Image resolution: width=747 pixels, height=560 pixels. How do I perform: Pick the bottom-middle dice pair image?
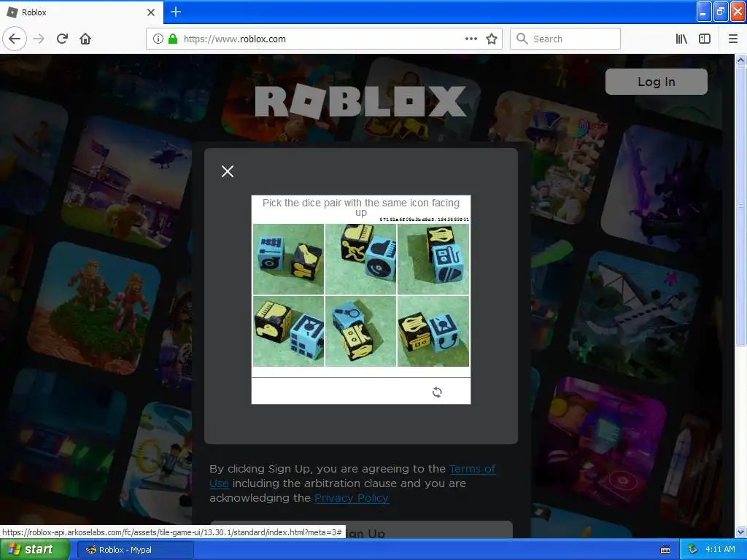(360, 331)
